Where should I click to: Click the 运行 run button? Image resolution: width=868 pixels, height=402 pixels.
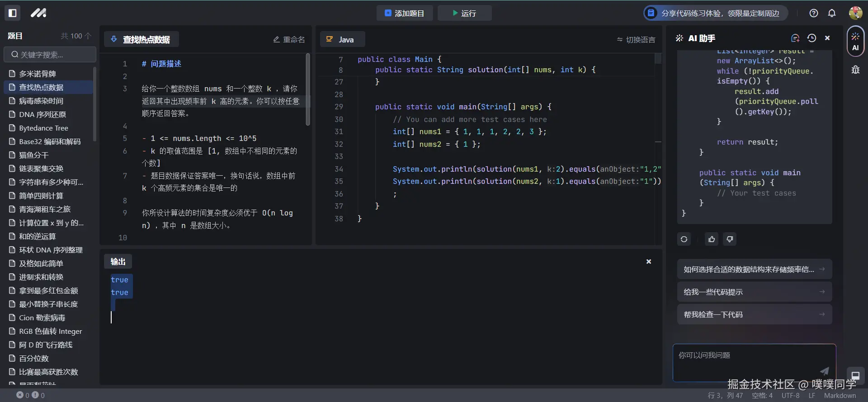tap(464, 13)
